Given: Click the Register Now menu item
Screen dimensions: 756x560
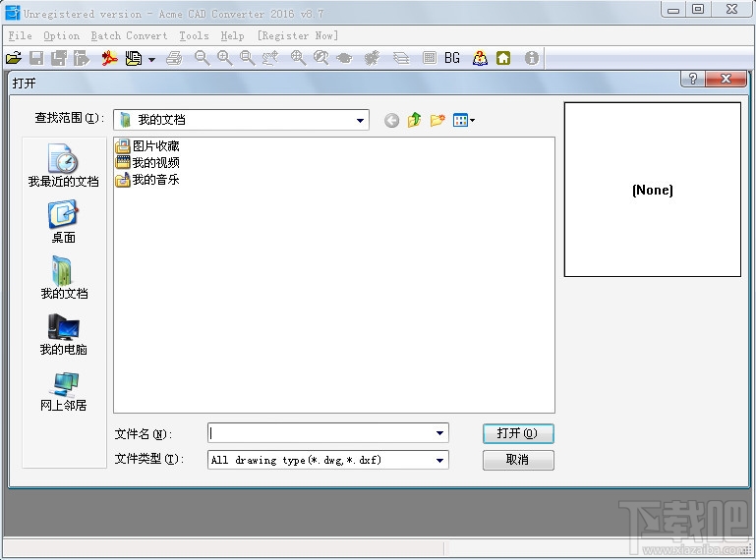Looking at the screenshot, I should [298, 35].
